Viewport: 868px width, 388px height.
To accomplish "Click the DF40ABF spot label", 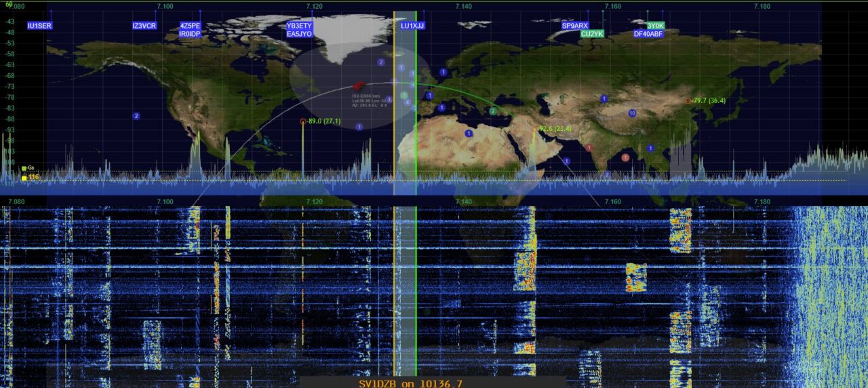I will tap(648, 34).
